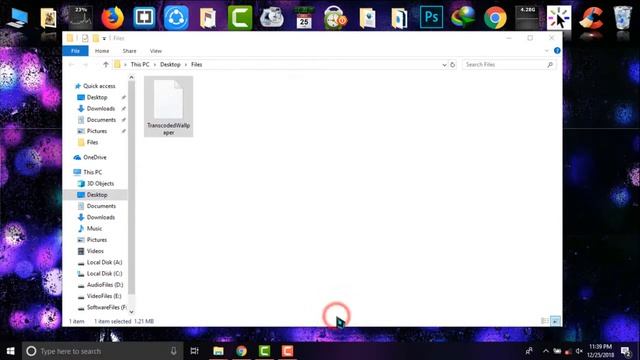Open the File tab menu
Viewport: 640px width, 360px height.
[x=75, y=51]
